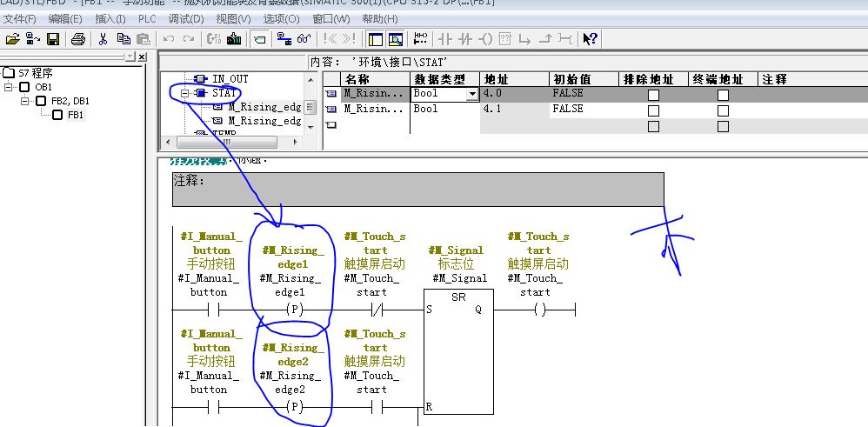This screenshot has height=427, width=868.
Task: Click the address cell 4.1
Action: 514,109
